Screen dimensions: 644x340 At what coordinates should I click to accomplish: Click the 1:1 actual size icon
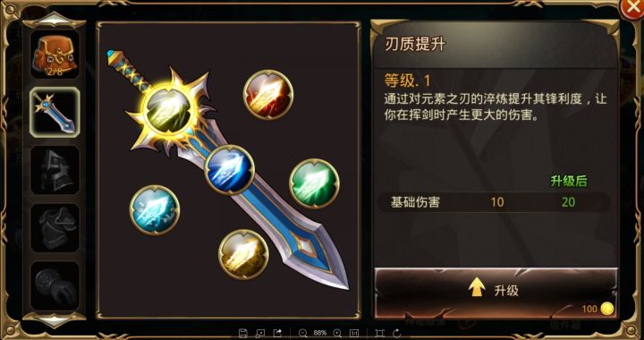point(353,333)
